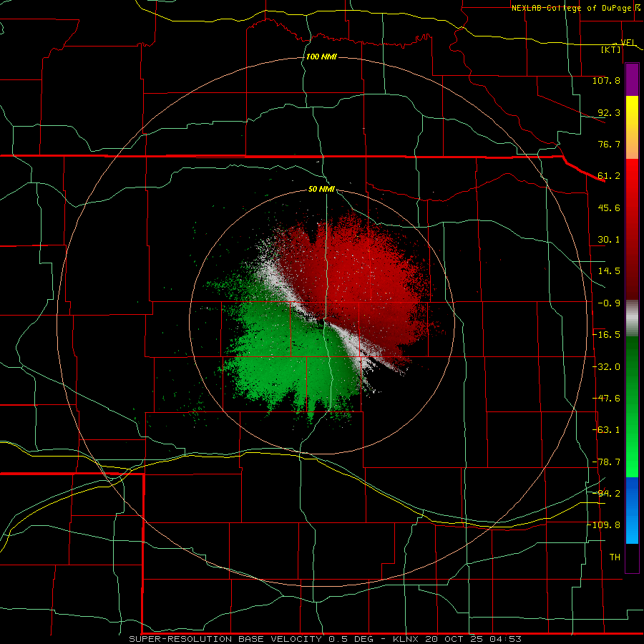The image size is (644, 644).
Task: Click the VEL product label
Action: click(628, 42)
